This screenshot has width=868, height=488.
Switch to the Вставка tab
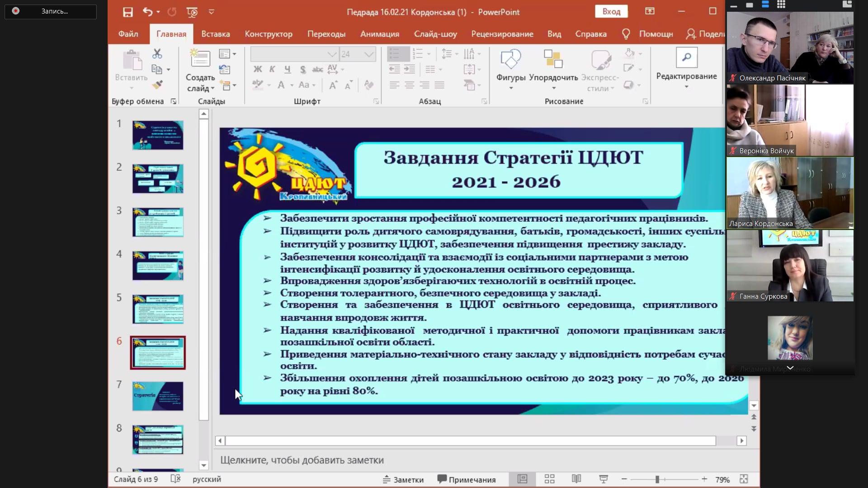pyautogui.click(x=215, y=34)
